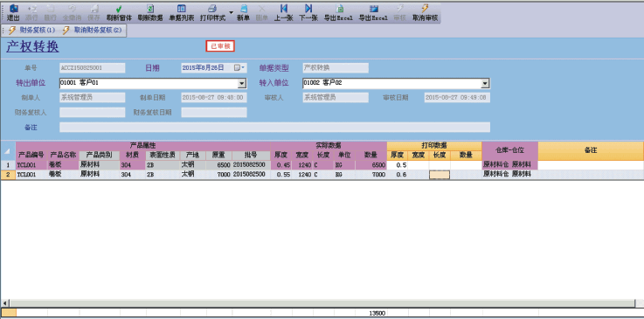The width and height of the screenshot is (644, 319).
Task: Create a new document with 新单
Action: pyautogui.click(x=243, y=13)
